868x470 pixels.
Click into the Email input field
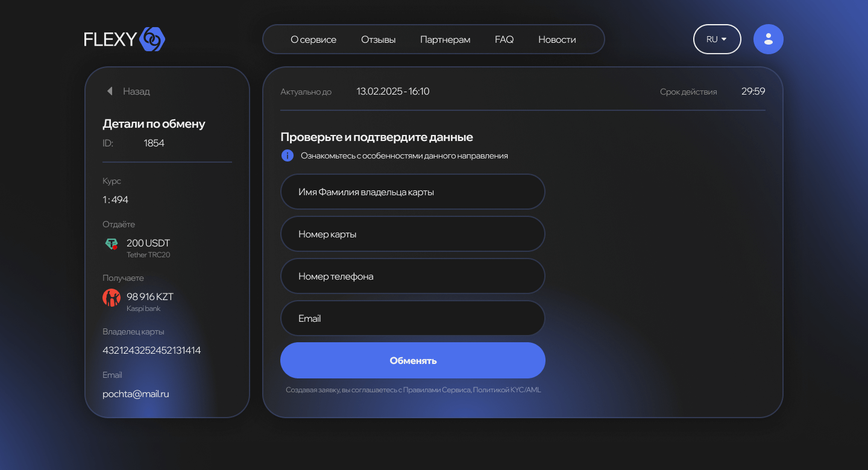click(x=412, y=319)
